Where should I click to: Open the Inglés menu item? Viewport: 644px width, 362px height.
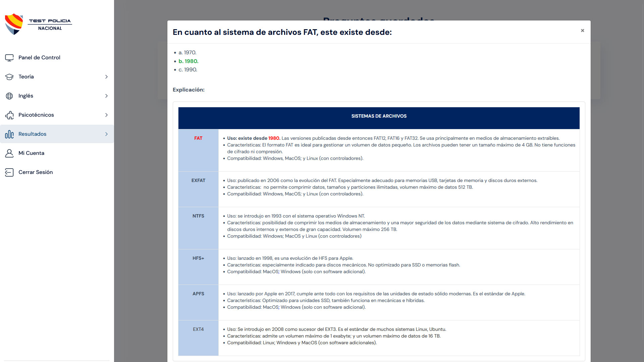pyautogui.click(x=57, y=96)
